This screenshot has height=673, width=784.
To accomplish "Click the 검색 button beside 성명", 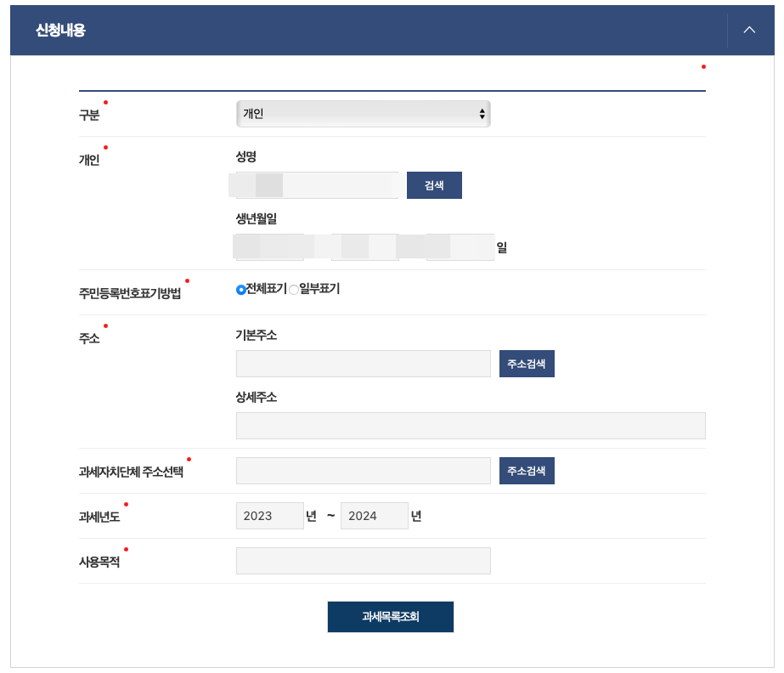I will [434, 185].
